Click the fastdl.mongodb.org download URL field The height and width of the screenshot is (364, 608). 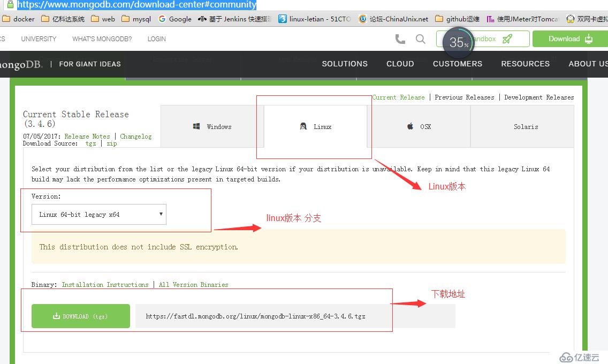click(x=295, y=316)
